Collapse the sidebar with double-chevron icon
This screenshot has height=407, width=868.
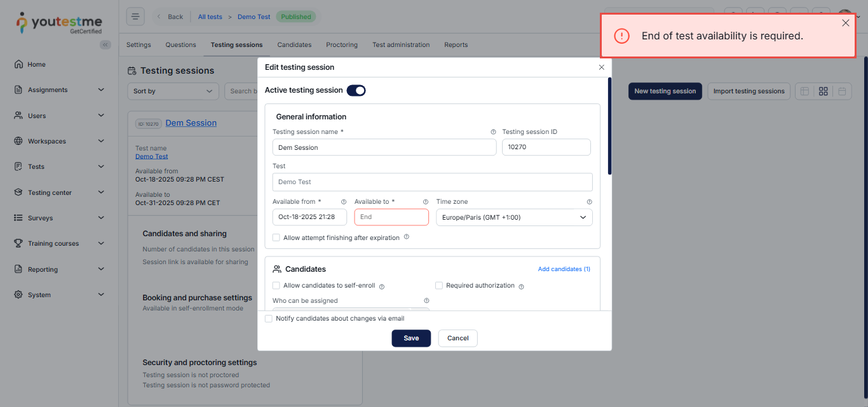[x=105, y=44]
